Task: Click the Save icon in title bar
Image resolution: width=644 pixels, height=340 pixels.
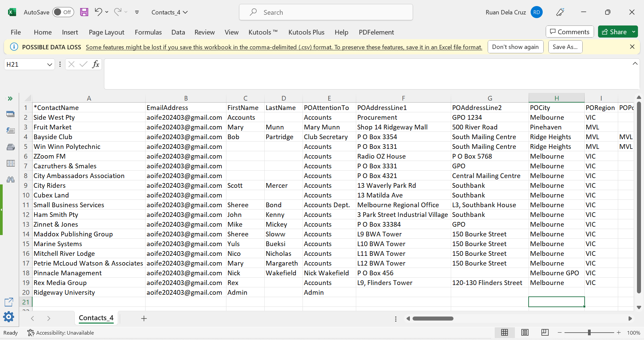Action: [84, 12]
